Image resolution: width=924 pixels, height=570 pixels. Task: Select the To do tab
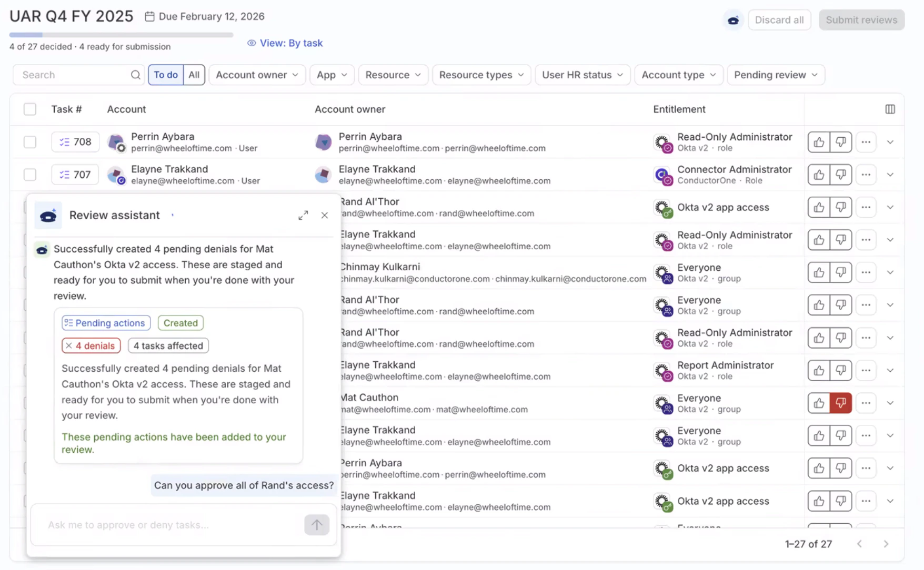[x=165, y=75]
